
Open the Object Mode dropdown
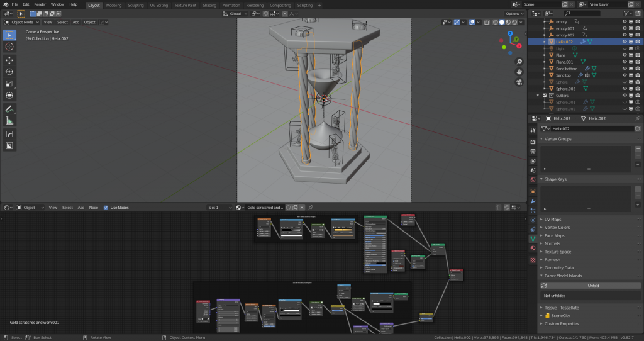(x=23, y=22)
